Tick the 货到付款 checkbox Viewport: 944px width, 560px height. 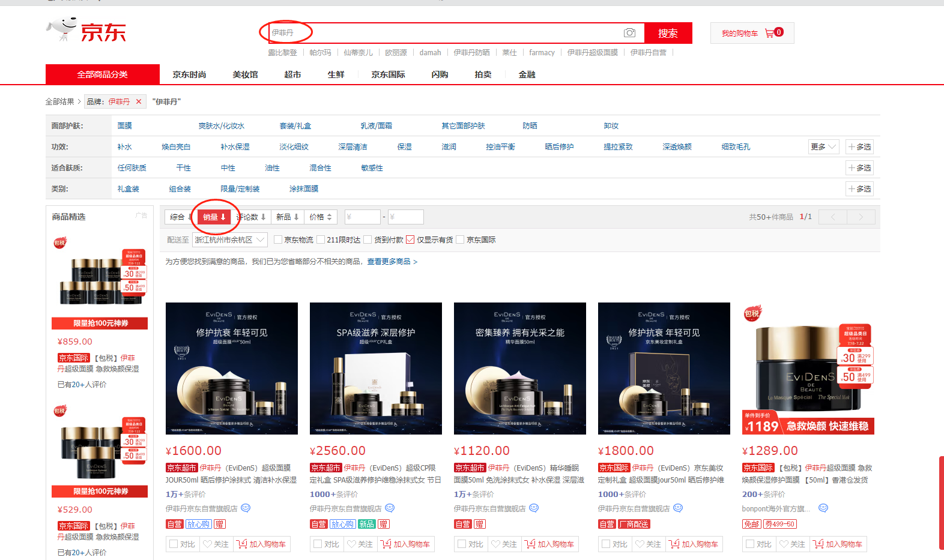[368, 239]
